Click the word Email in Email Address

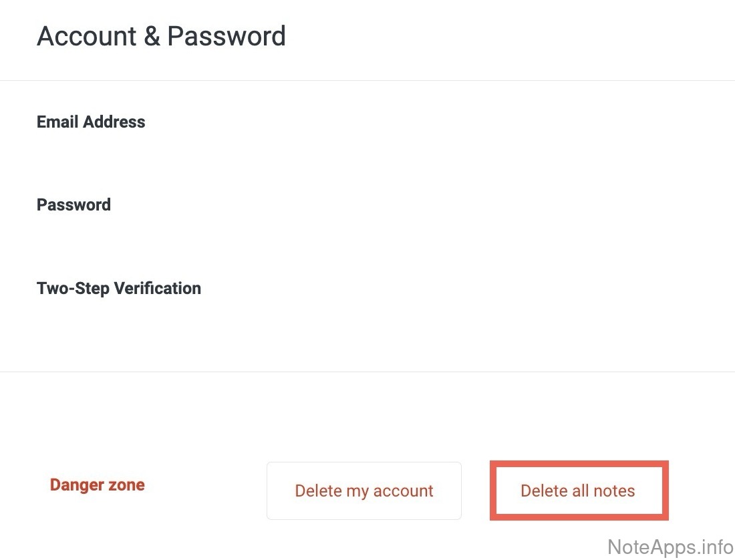[55, 122]
